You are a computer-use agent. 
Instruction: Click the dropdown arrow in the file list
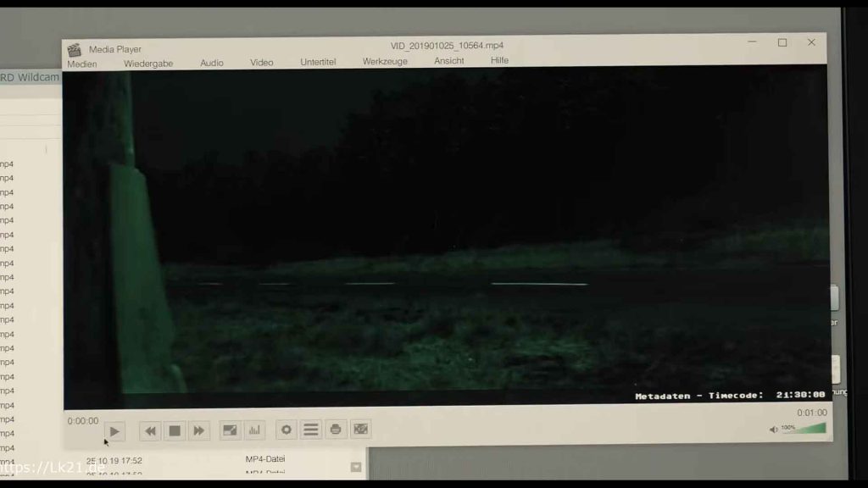tap(356, 467)
